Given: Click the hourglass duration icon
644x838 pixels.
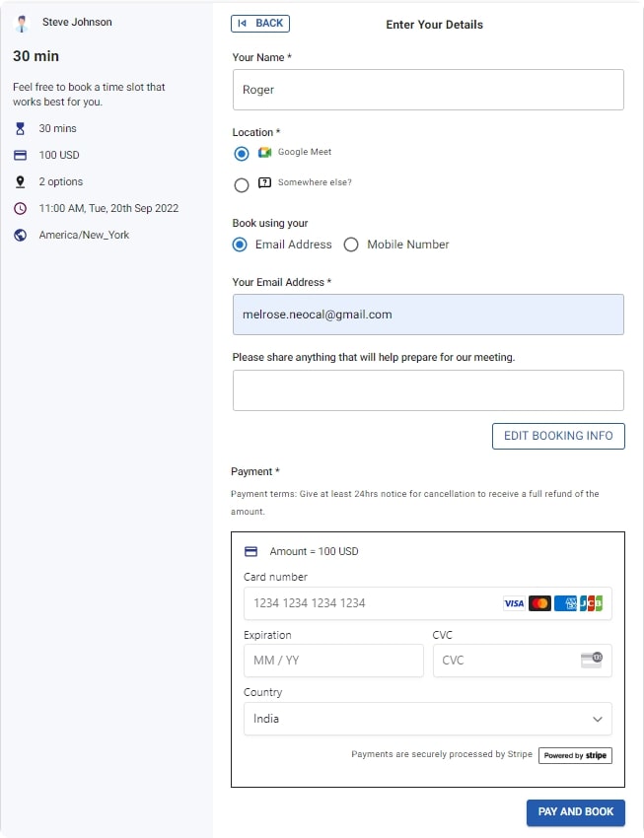Looking at the screenshot, I should 21,129.
